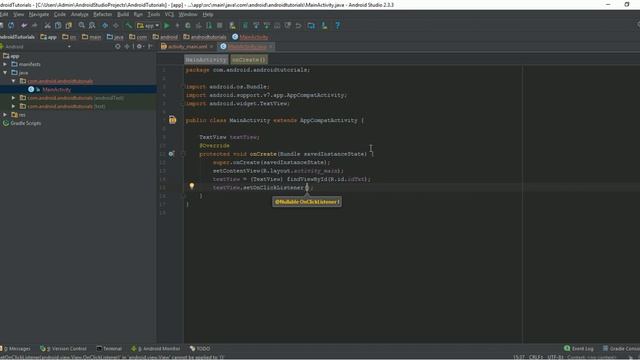The image size is (640, 360).
Task: Click the Cut scissors icon
Action: tap(47, 25)
